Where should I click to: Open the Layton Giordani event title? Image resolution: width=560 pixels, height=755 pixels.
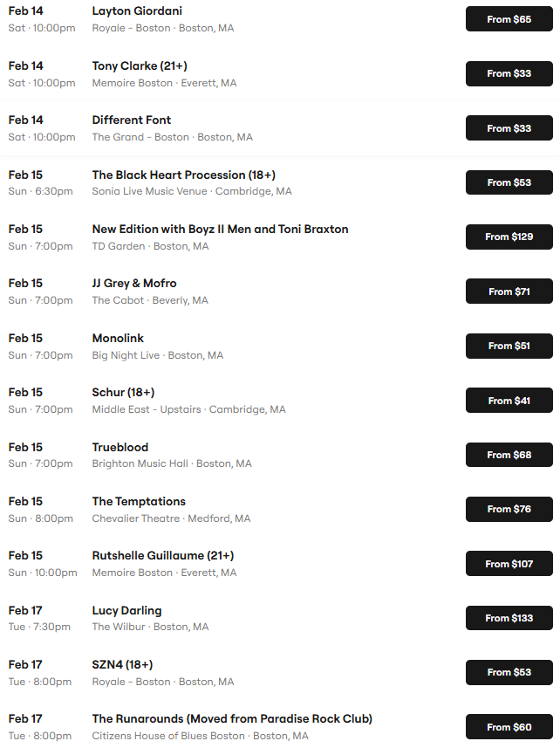click(137, 11)
